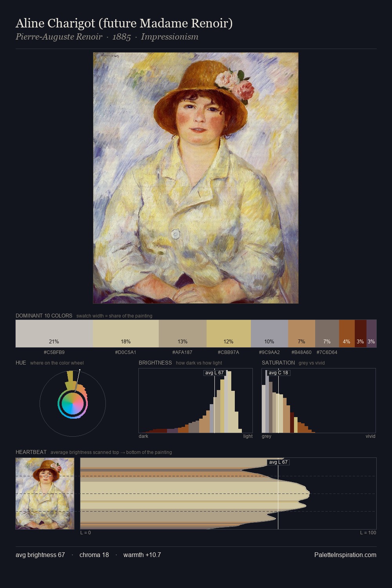Click the 'L = 0' axis label
The image size is (392, 588).
click(x=85, y=533)
